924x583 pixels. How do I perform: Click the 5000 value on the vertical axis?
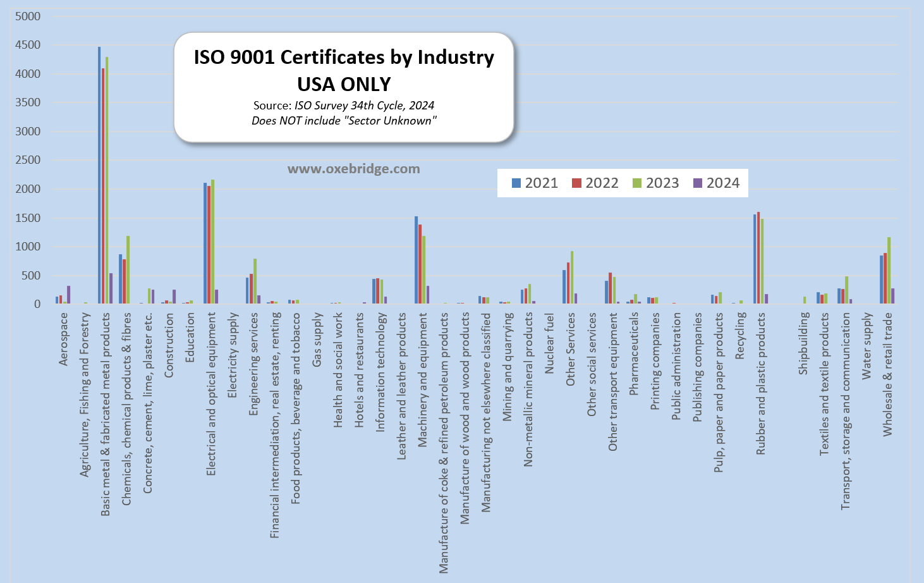point(28,16)
